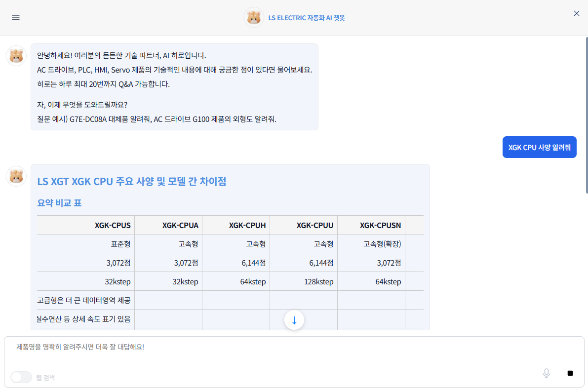Click the '요약 비교 표' subheading
588x390 pixels.
click(60, 202)
